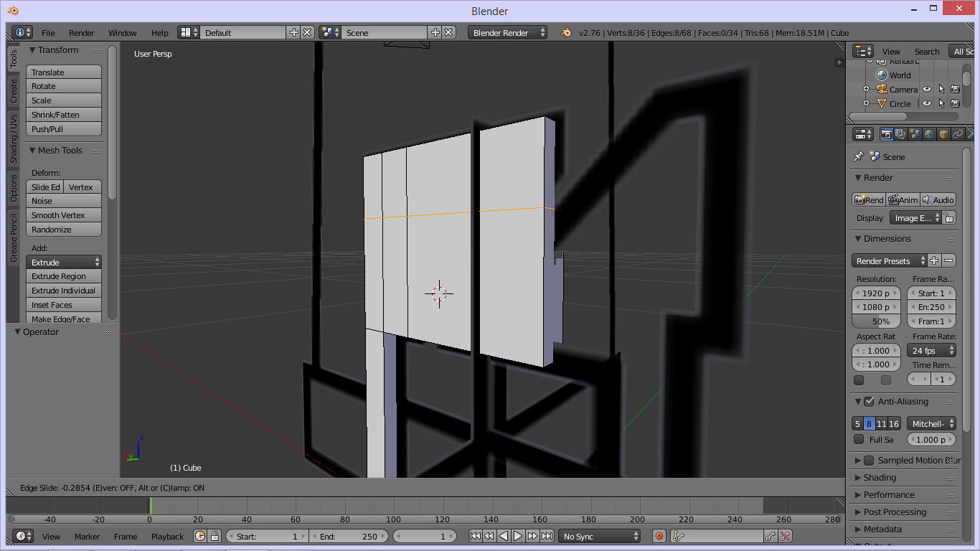Viewport: 980px width, 551px height.
Task: Enable the Sampled Motion Blur checkbox
Action: tap(869, 460)
